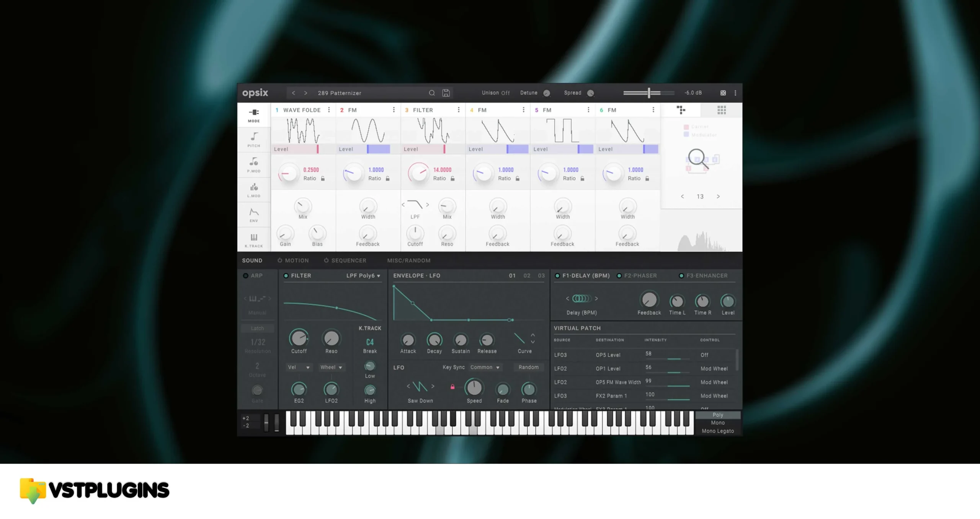Click the Random button in LFO section
The width and height of the screenshot is (980, 519).
pyautogui.click(x=528, y=368)
